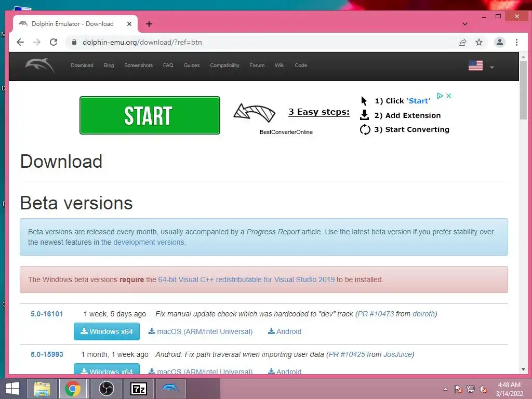Open the language flag dropdown
This screenshot has height=399, width=532.
[481, 66]
